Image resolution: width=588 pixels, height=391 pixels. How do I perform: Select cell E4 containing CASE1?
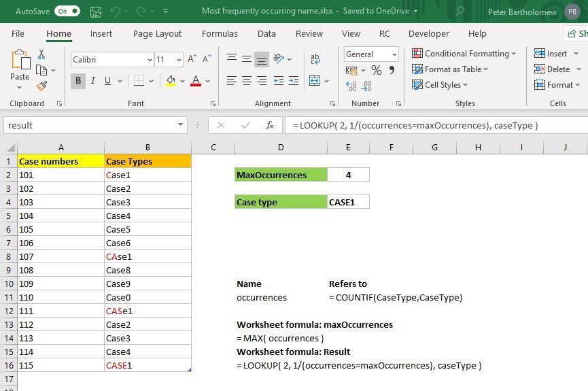(348, 202)
